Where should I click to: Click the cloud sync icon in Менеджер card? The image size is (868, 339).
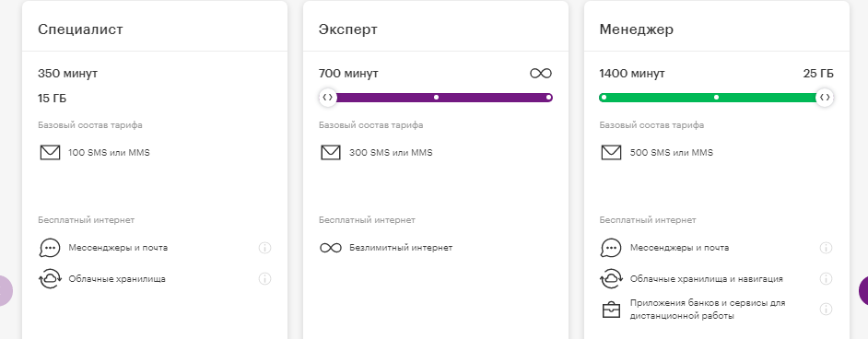pos(611,279)
